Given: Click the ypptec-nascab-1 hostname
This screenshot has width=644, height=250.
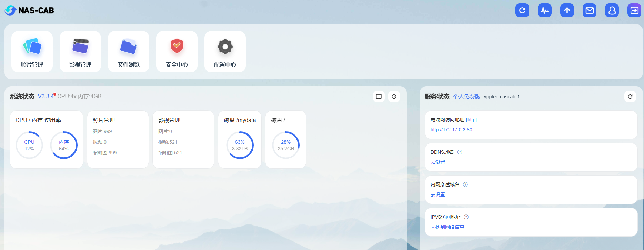Looking at the screenshot, I should point(502,97).
